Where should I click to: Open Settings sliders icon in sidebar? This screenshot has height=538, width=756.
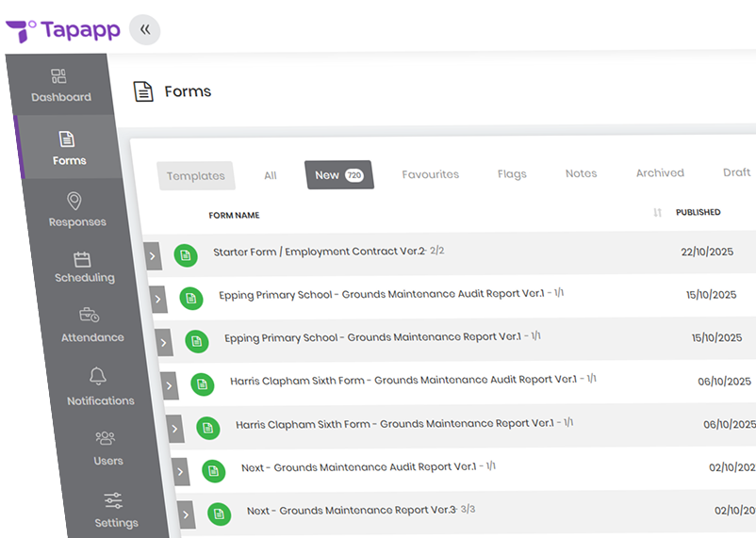(113, 500)
